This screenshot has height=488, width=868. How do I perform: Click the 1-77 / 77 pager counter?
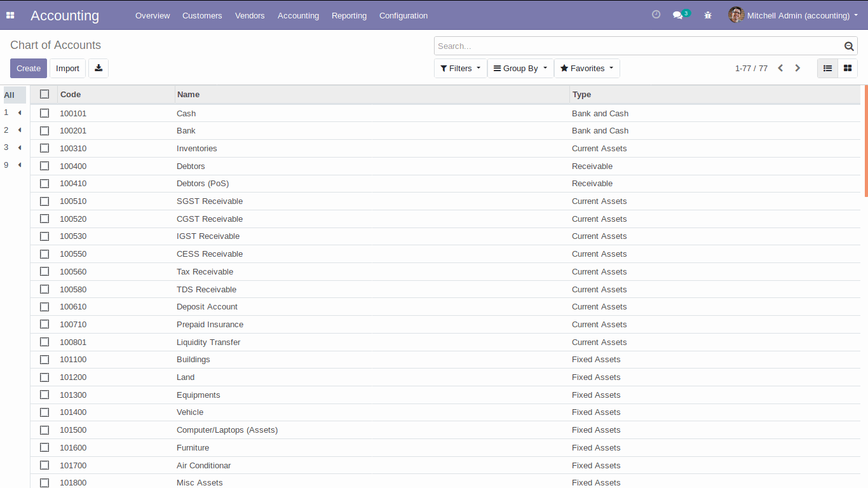(751, 68)
